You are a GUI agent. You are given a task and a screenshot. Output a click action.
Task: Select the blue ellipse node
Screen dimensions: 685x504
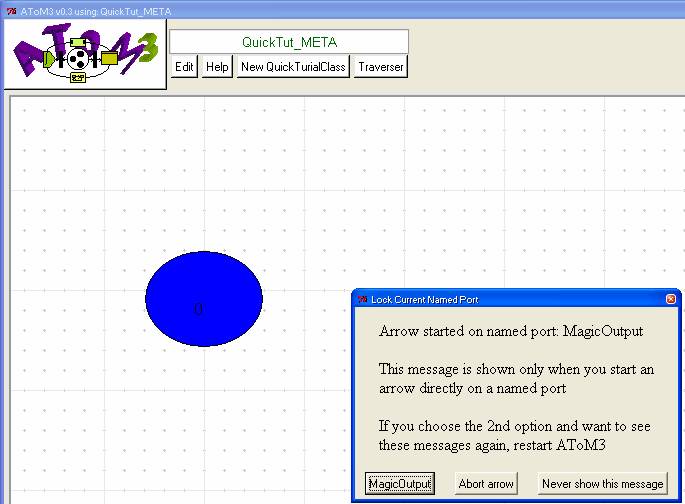(204, 299)
